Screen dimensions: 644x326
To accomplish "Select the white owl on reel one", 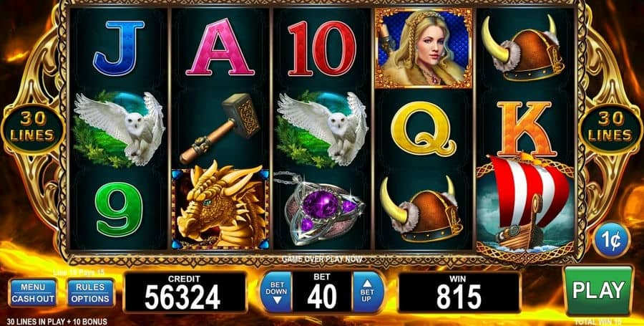I will 119,129.
